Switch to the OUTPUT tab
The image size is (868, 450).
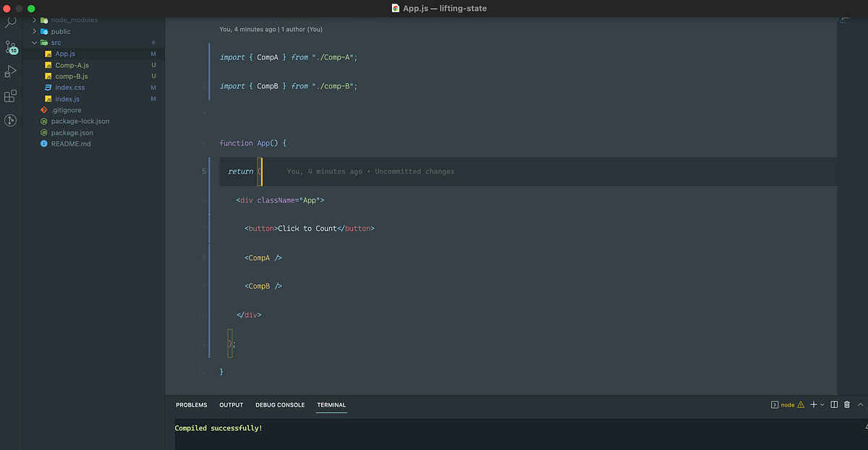[231, 405]
